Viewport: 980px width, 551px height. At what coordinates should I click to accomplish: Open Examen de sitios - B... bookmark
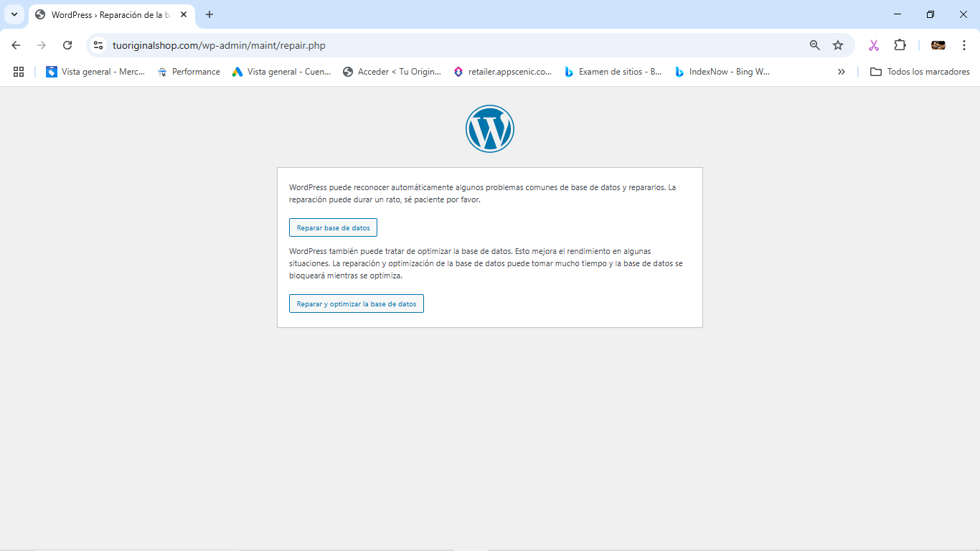(613, 72)
